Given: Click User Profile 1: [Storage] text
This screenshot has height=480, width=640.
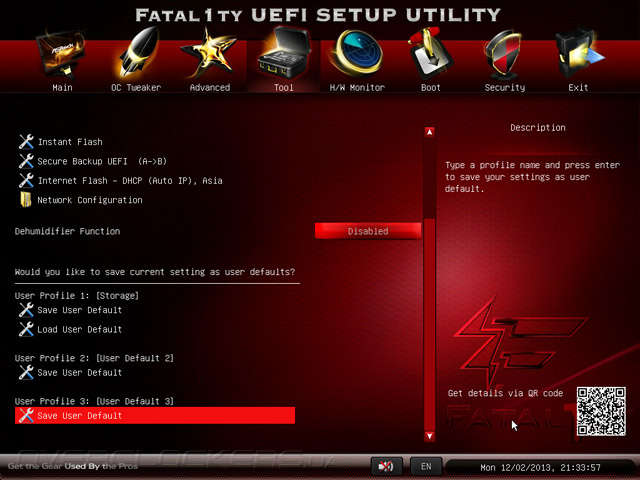Looking at the screenshot, I should pyautogui.click(x=77, y=296).
